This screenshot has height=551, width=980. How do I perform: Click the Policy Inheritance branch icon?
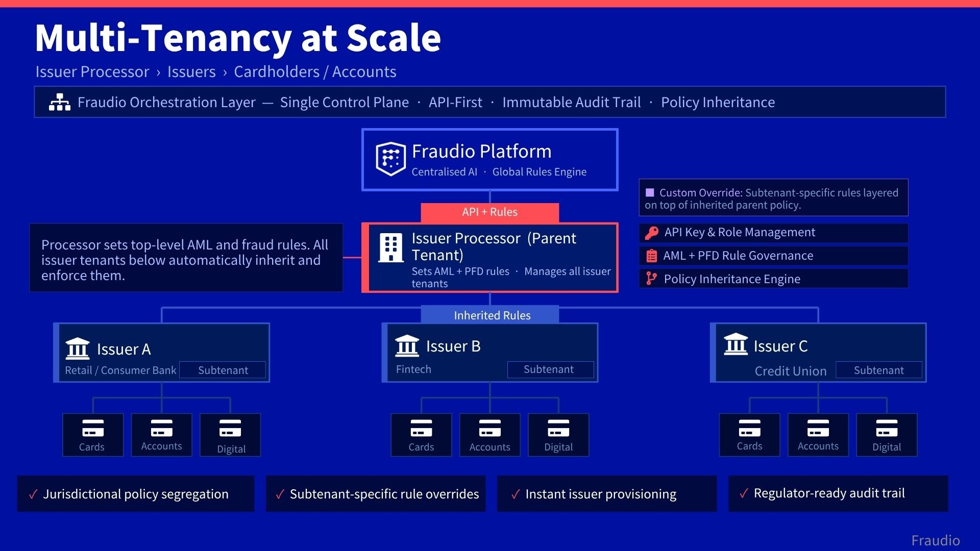click(x=651, y=279)
